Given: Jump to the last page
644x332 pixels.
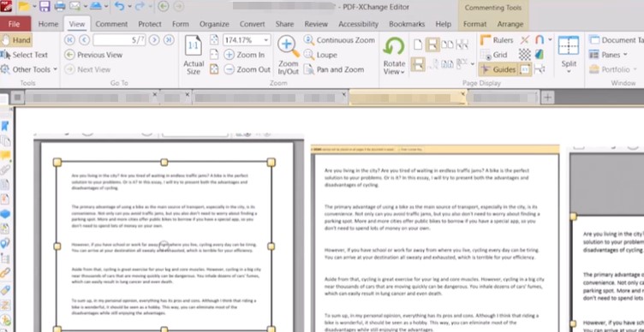Looking at the screenshot, I should (x=169, y=40).
